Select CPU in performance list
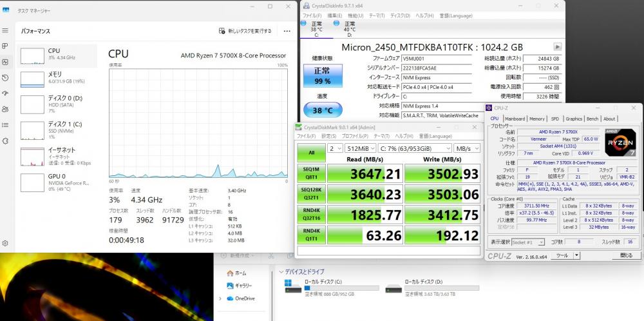The image size is (644, 321). pos(57,56)
